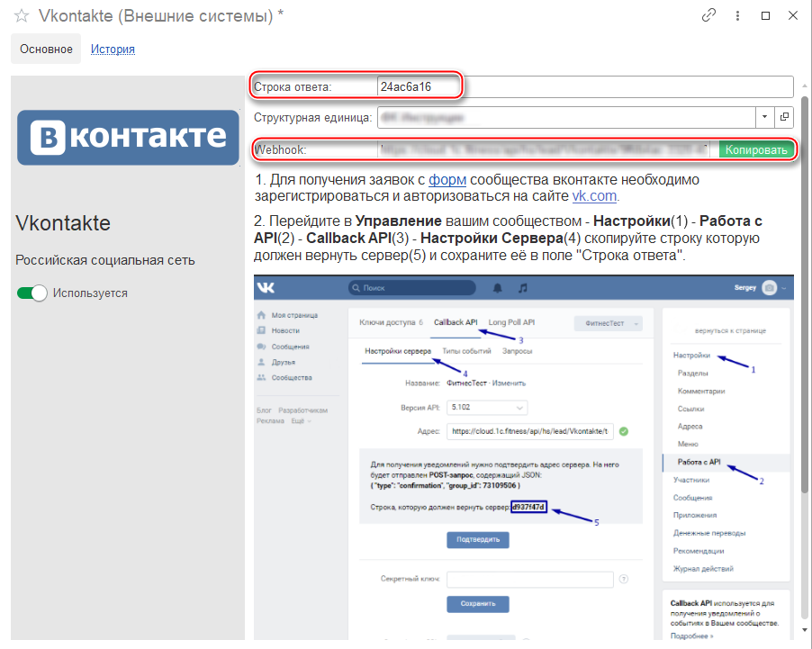This screenshot has width=812, height=649.
Task: Open the three-dot more actions menu
Action: click(737, 16)
